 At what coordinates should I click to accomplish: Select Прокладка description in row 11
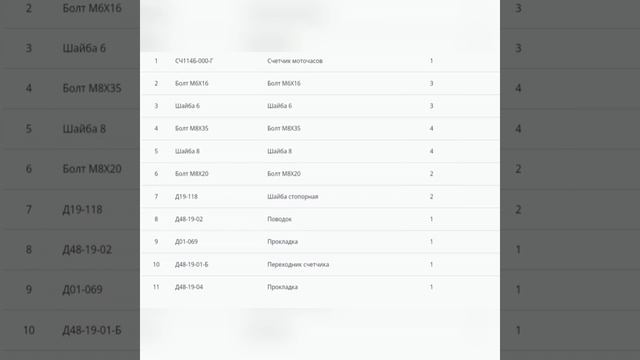point(282,287)
